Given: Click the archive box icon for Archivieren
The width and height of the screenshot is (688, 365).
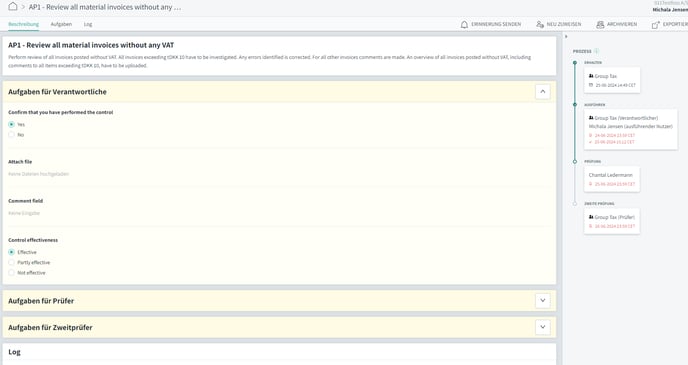Looking at the screenshot, I should pos(600,25).
